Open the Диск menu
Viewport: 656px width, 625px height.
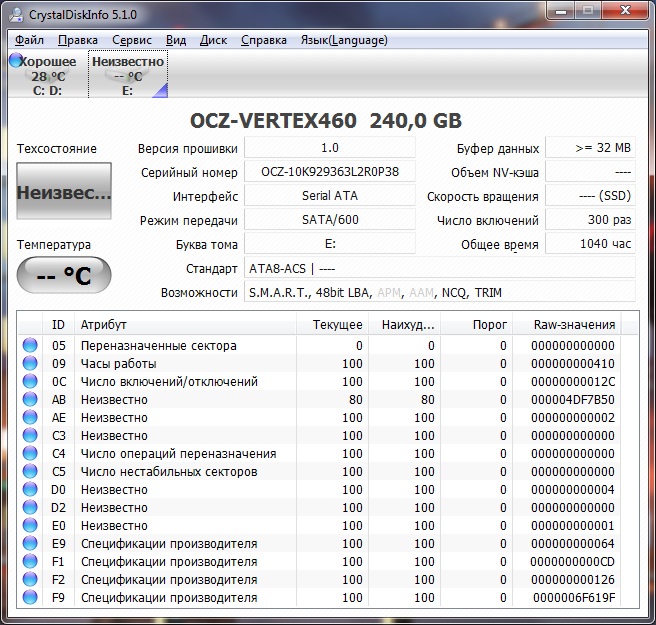213,40
